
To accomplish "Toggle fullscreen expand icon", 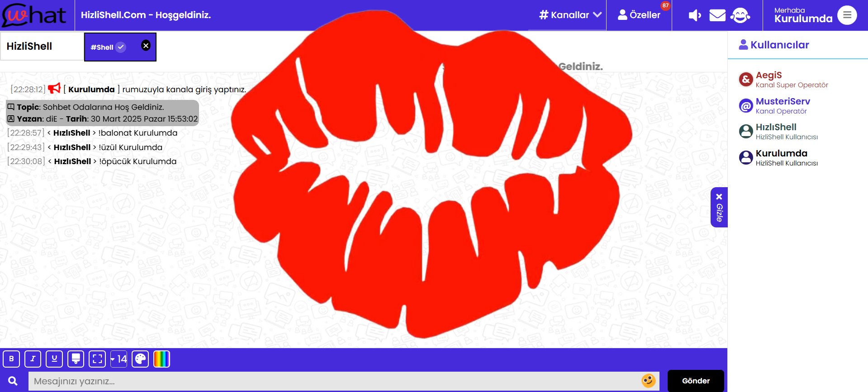I will click(x=97, y=359).
